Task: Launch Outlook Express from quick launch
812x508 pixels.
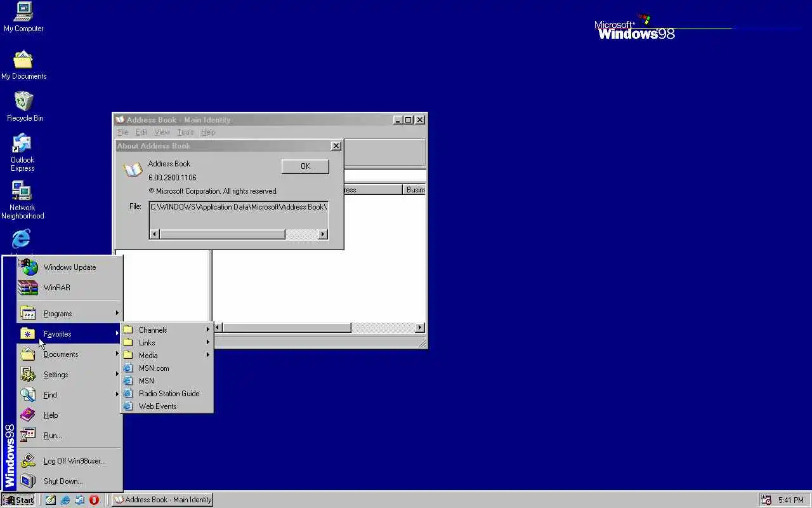Action: point(80,500)
